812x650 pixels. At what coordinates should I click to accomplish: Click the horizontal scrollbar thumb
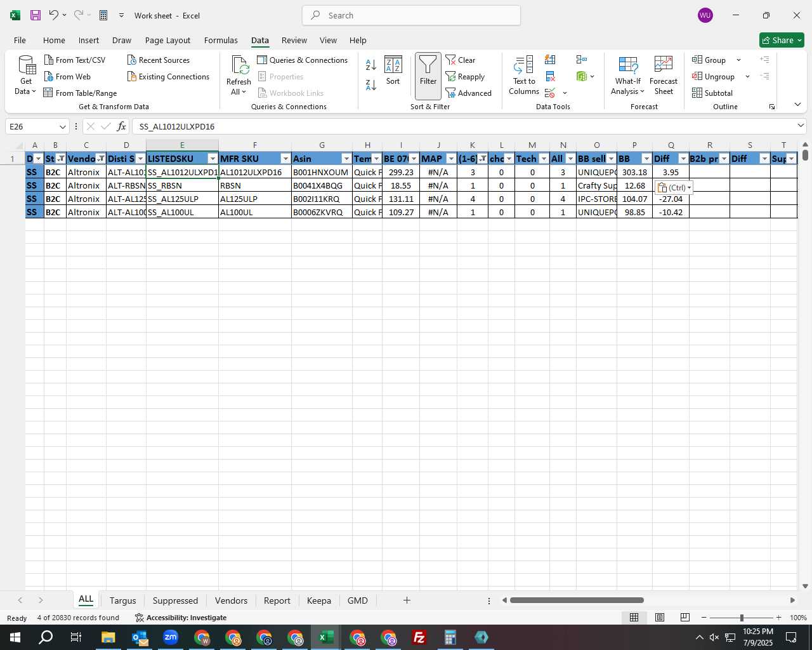(x=577, y=600)
